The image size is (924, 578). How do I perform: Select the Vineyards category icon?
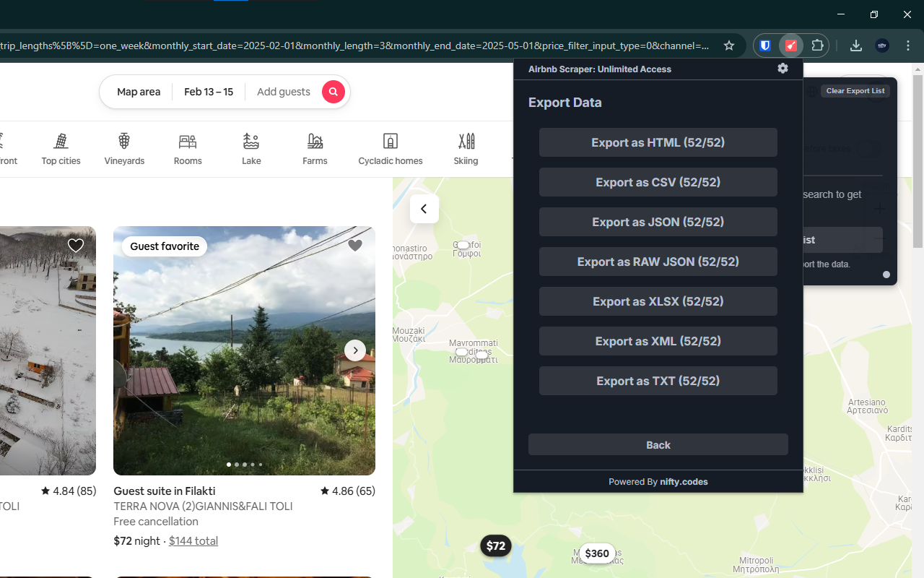click(124, 148)
